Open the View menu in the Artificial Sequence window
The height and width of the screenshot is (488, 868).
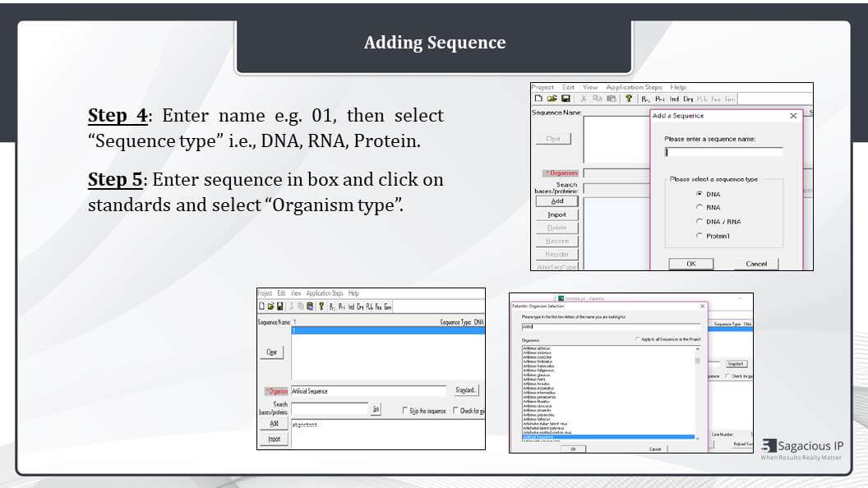[296, 293]
